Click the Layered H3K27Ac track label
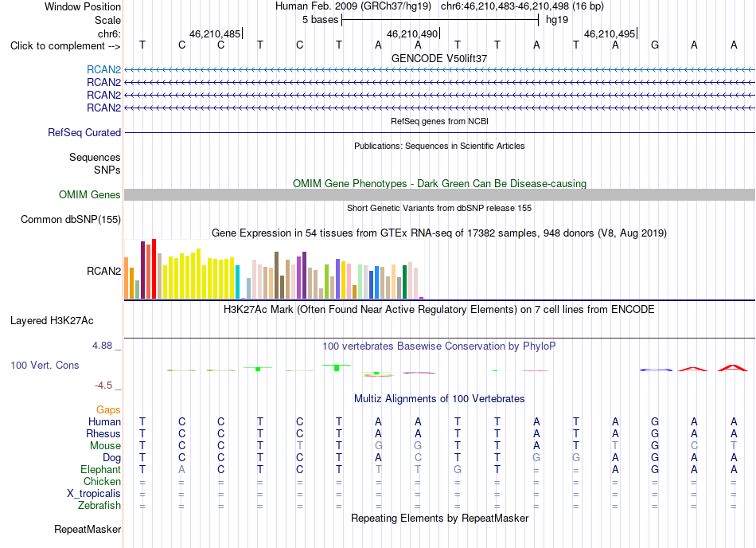756x548 pixels. [52, 321]
